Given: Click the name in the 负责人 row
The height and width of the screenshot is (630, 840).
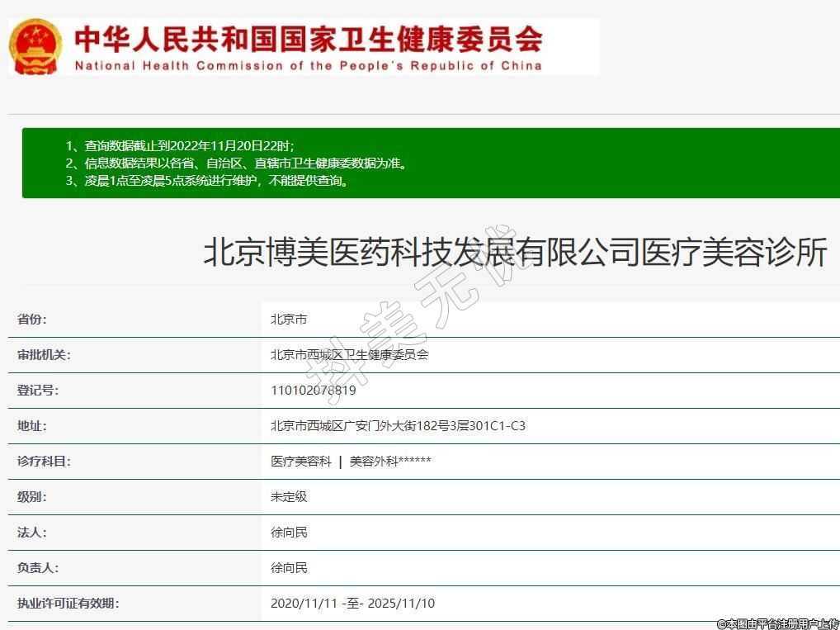Looking at the screenshot, I should coord(289,568).
